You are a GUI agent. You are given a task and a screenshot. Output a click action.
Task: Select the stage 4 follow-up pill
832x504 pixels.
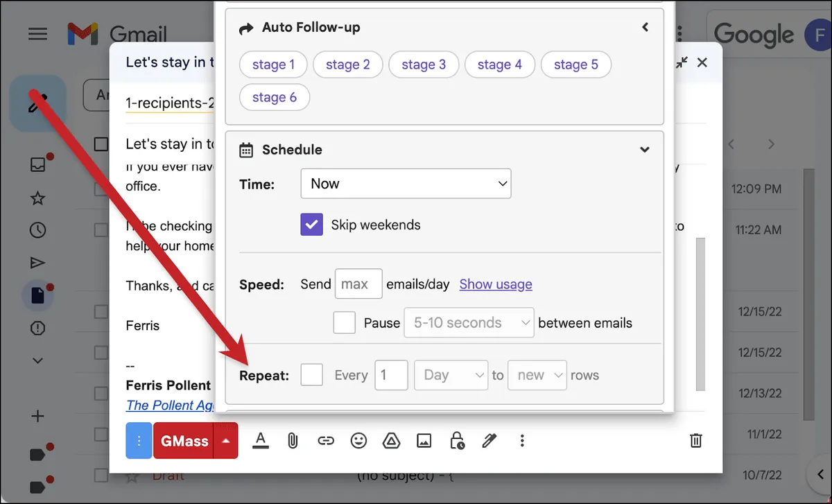pyautogui.click(x=499, y=64)
